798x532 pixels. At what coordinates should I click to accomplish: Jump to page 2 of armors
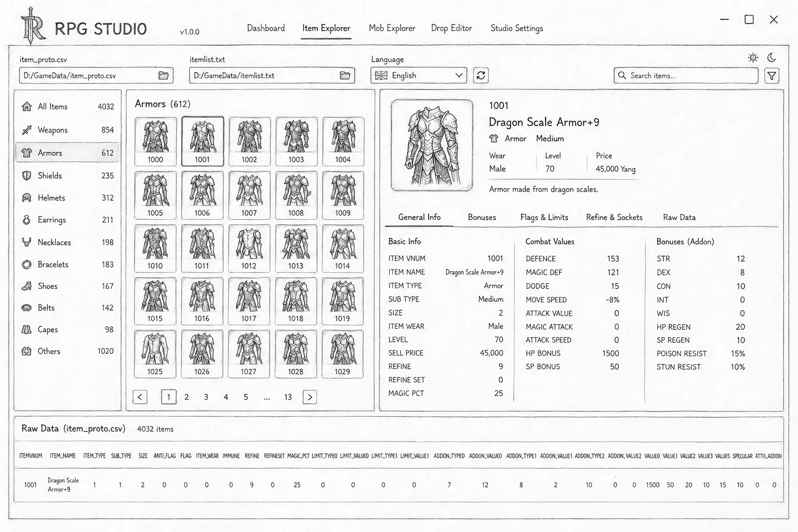coord(187,397)
